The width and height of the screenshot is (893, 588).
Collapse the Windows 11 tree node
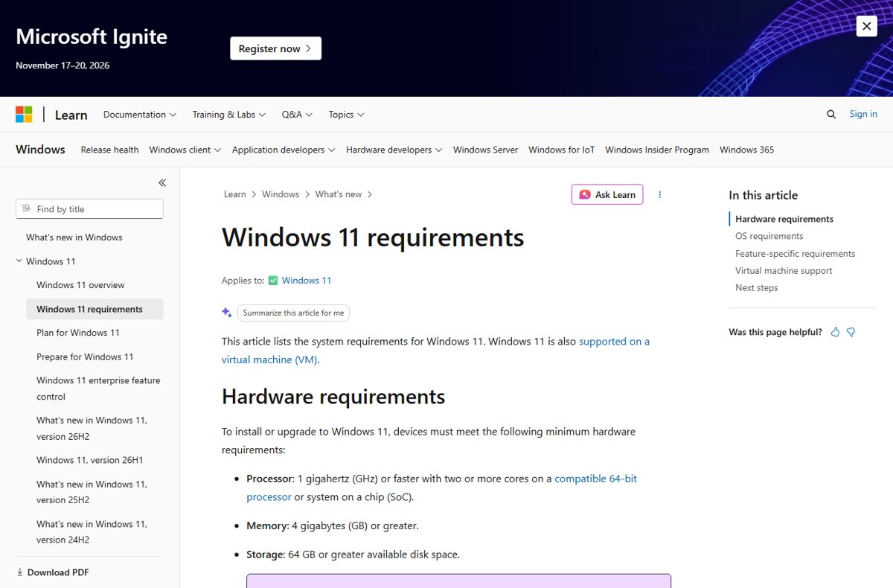coord(19,261)
